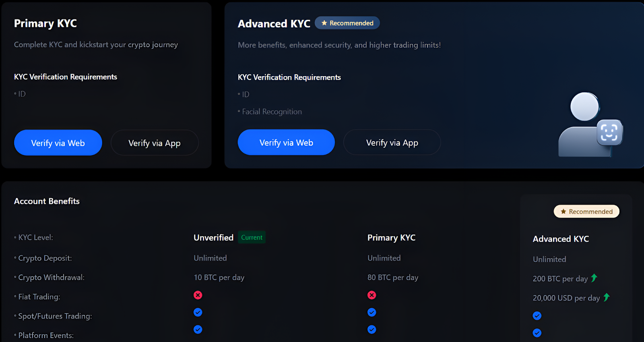Click the lower blue checkmark in Advanced KYC column

537,333
